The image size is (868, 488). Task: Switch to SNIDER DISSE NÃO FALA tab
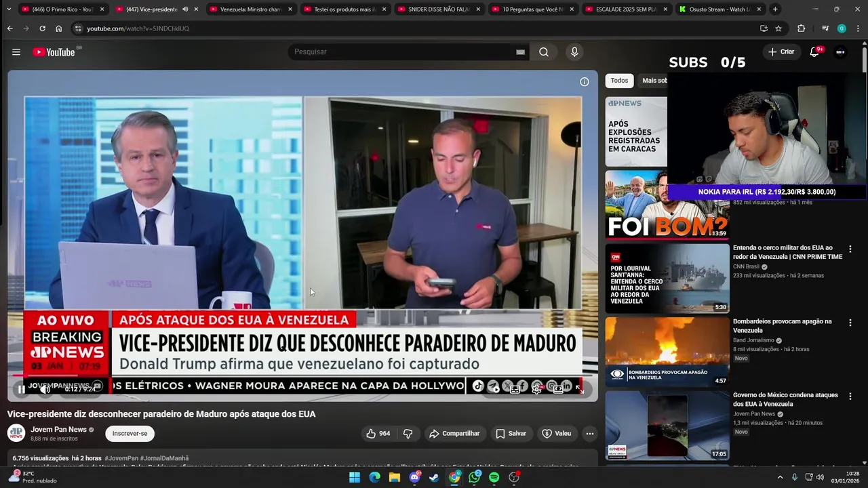[438, 9]
